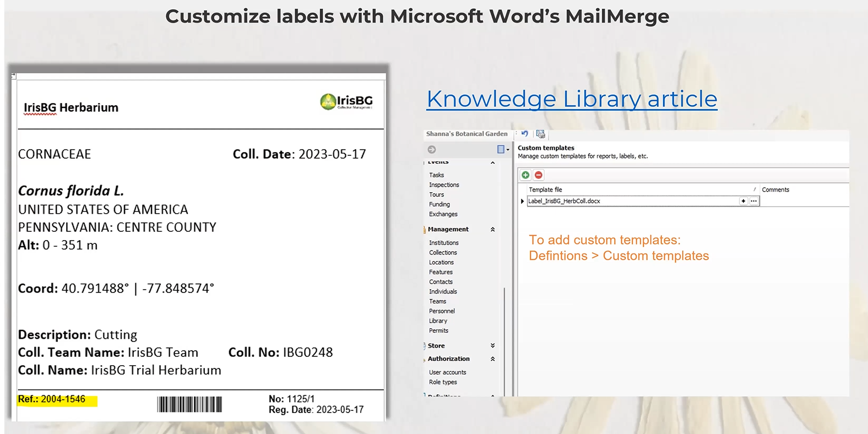Click the Custom templates panel title
Viewport: 868px width, 434px height.
[546, 148]
